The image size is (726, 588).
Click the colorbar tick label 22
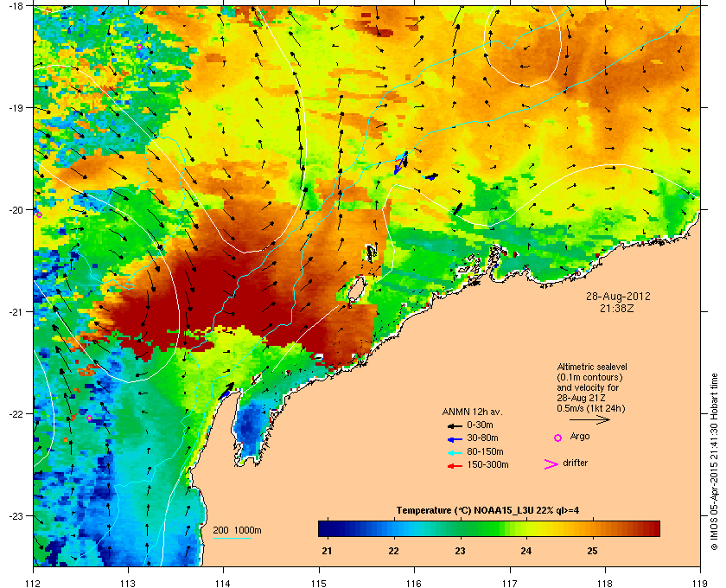pos(393,551)
